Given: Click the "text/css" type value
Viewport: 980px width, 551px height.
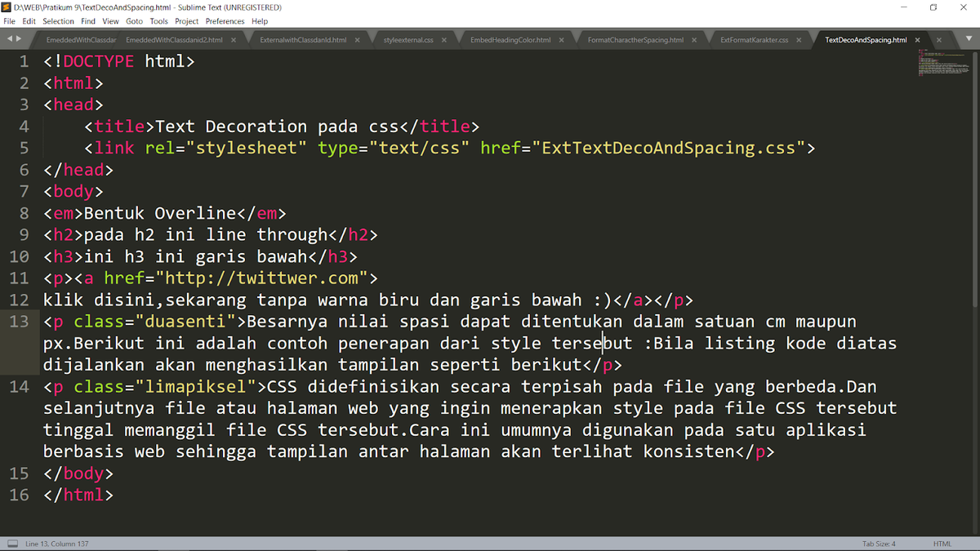Looking at the screenshot, I should pyautogui.click(x=419, y=148).
